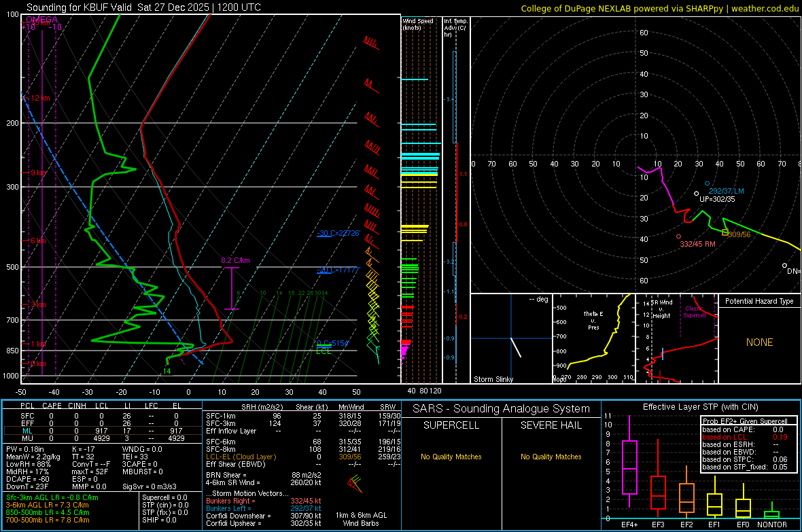Click the Corfidi Upshear = 302/35 kt line
The image size is (802, 532).
(x=264, y=523)
